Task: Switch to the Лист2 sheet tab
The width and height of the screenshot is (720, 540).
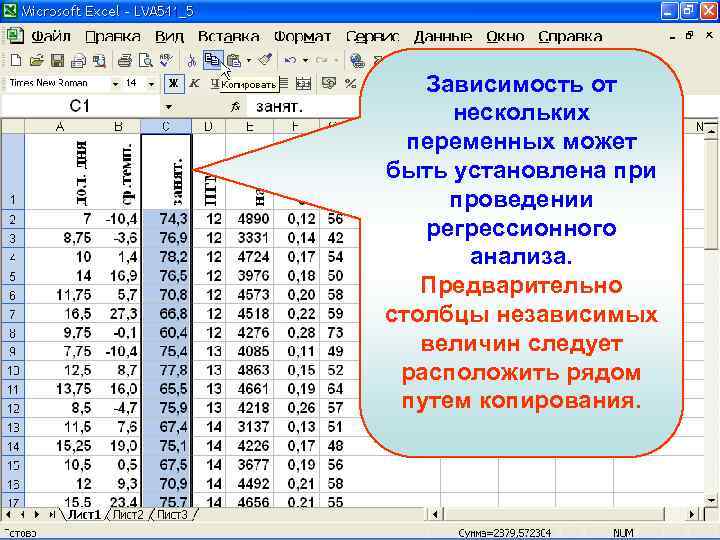Action: (x=128, y=515)
